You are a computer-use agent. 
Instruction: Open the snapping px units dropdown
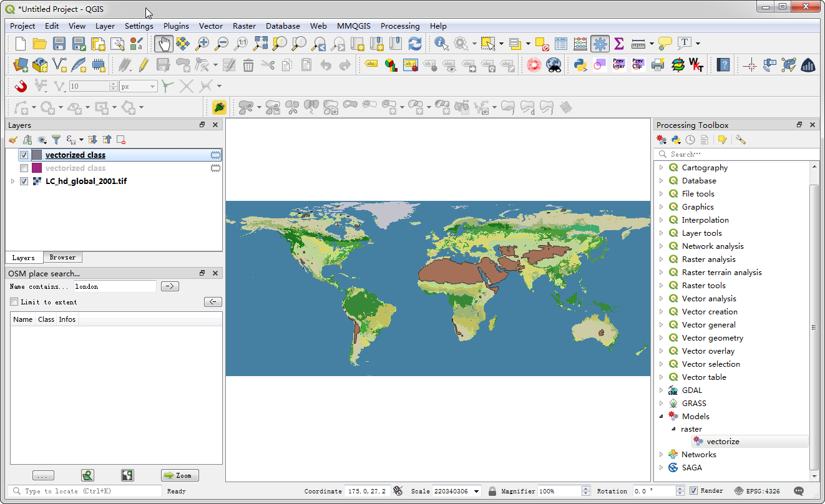click(x=139, y=87)
